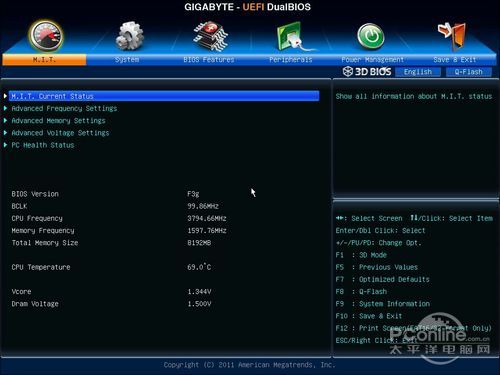Image resolution: width=500 pixels, height=375 pixels.
Task: Open Advanced Voltage Settings submenu
Action: click(x=60, y=133)
